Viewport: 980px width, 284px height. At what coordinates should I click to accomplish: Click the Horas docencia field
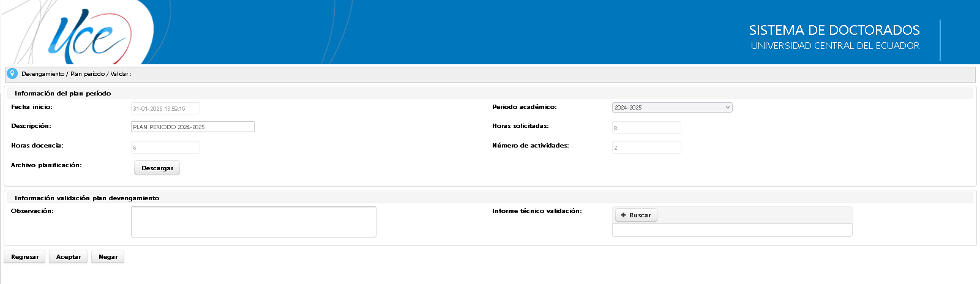point(165,148)
